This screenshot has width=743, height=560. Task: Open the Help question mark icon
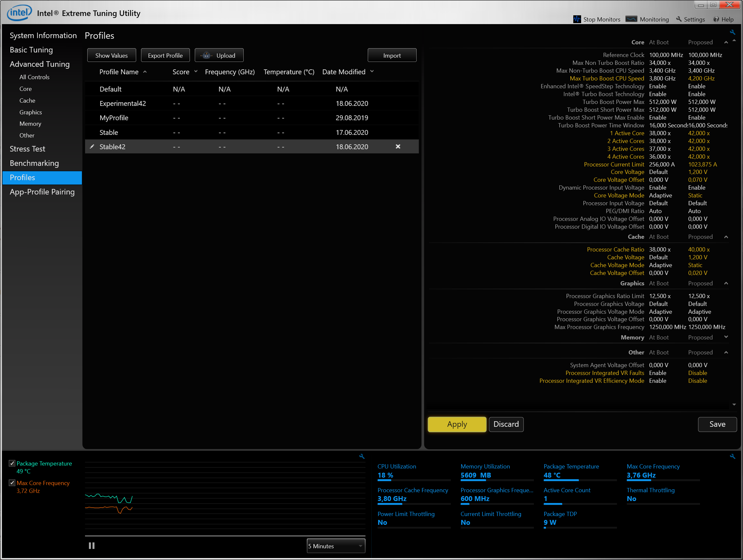tap(716, 19)
